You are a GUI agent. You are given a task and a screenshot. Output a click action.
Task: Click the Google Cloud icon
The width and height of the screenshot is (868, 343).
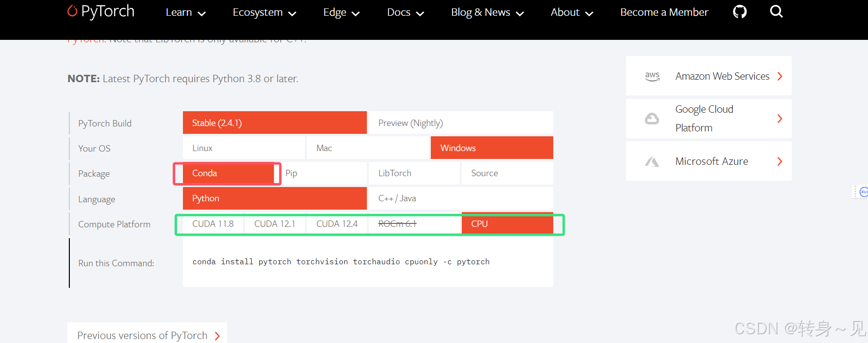tap(652, 119)
